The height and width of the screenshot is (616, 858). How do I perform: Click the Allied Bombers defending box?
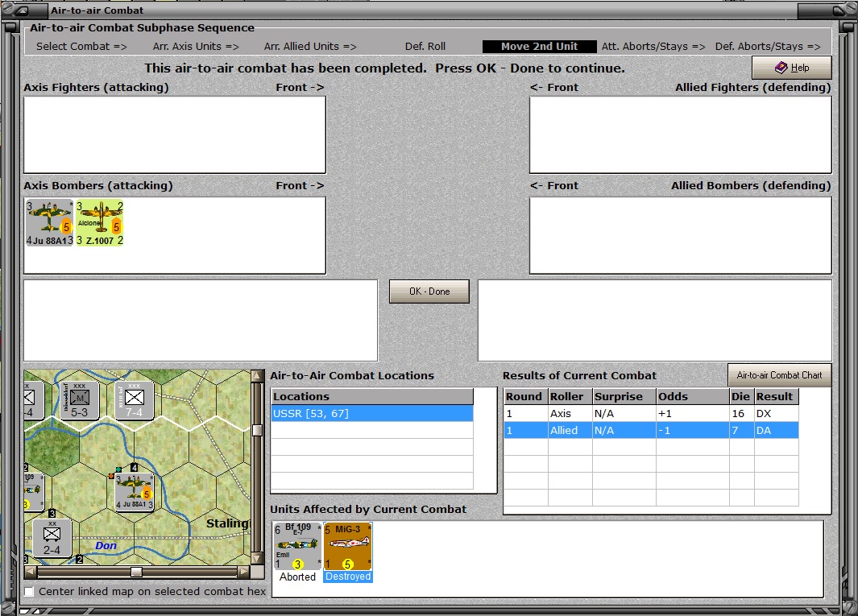681,235
